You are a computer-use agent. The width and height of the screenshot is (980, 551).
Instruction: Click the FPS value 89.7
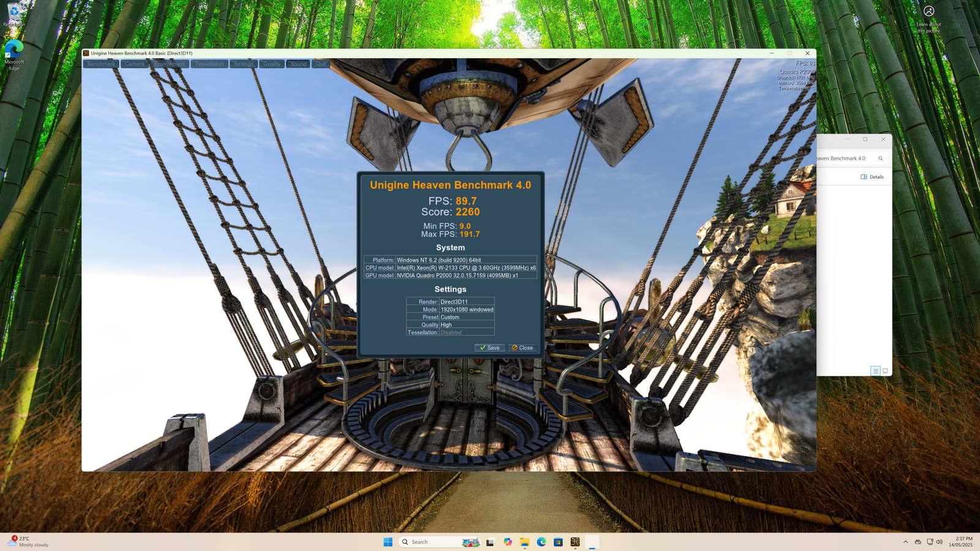[x=466, y=201]
